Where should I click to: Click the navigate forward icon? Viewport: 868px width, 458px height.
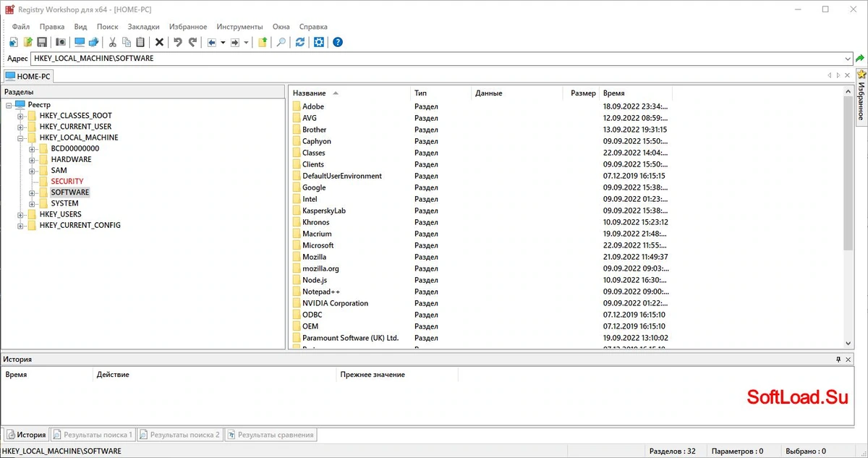(x=234, y=42)
